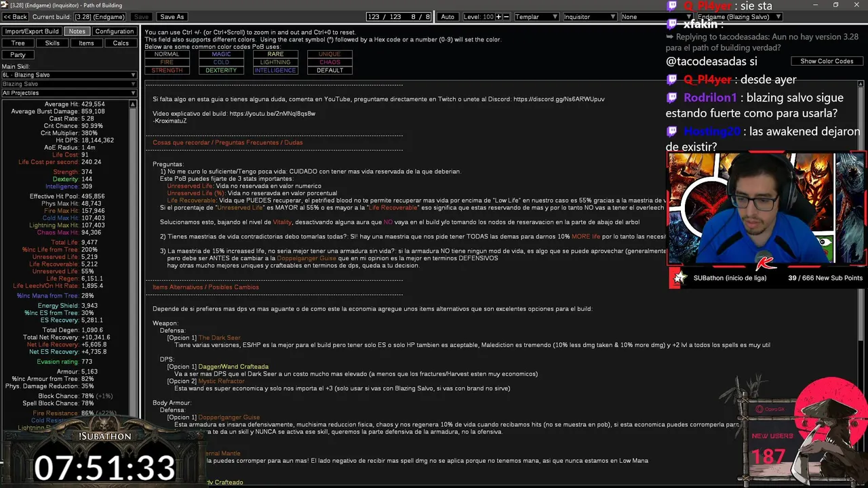Click the Twitch badge beside Rodrilon1
The width and height of the screenshot is (868, 488).
(672, 98)
